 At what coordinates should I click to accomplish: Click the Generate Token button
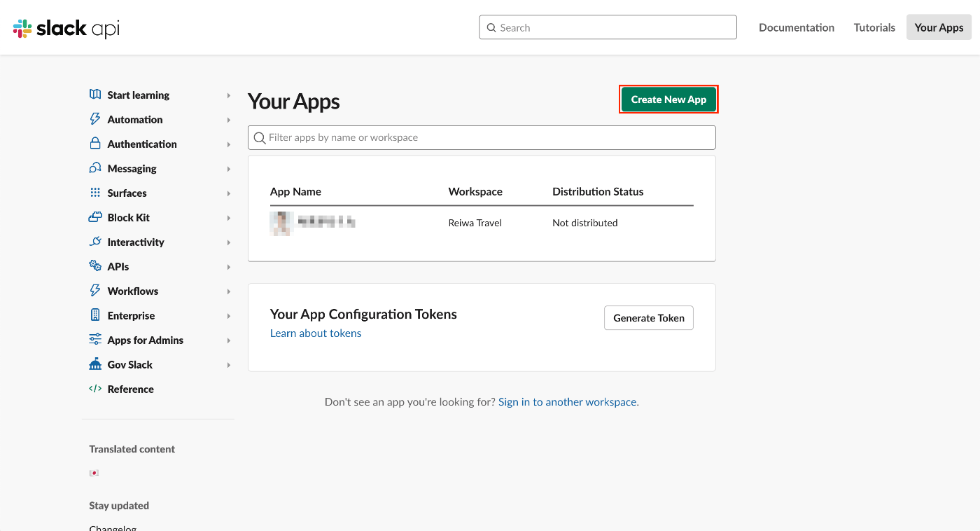point(649,317)
